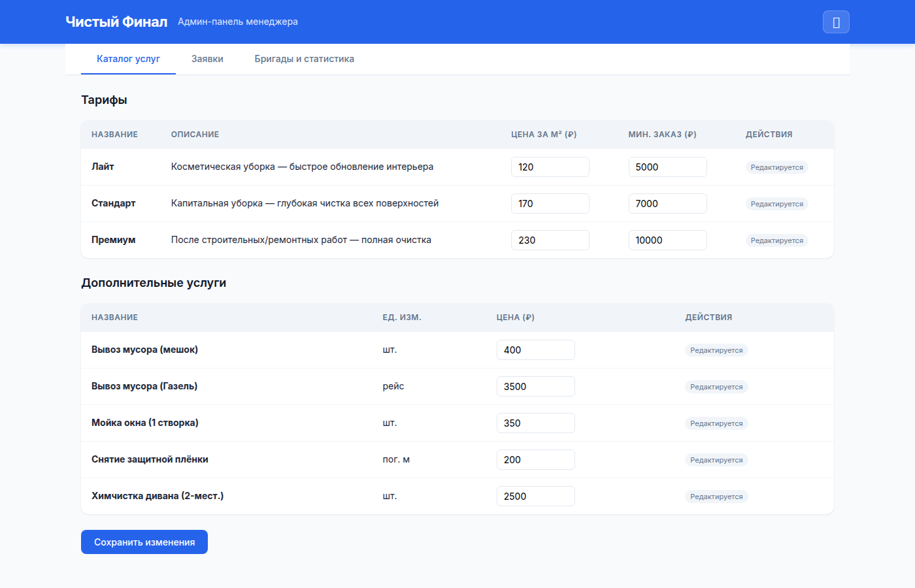The height and width of the screenshot is (588, 915).
Task: Click description После строительных/ремонтных работ
Action: point(301,240)
